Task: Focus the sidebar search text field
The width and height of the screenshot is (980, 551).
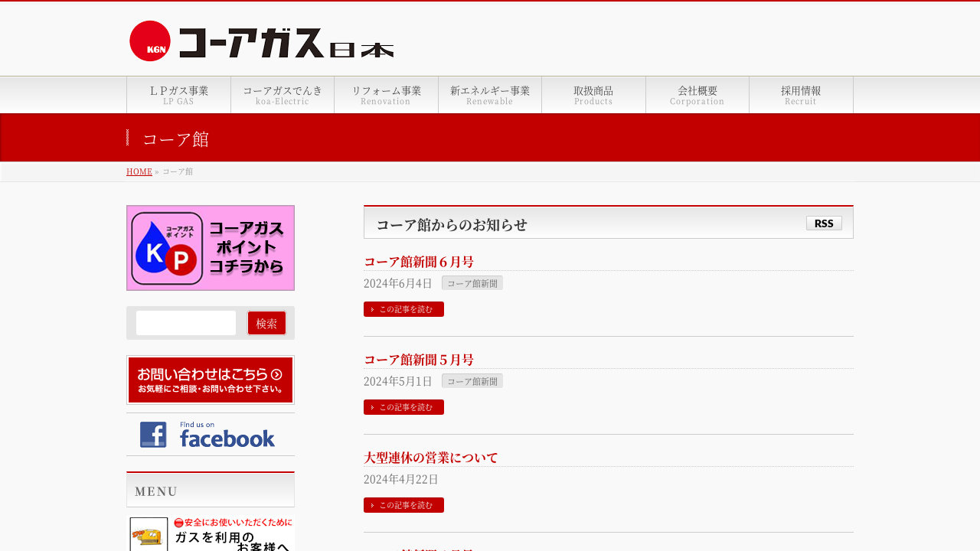Action: tap(186, 323)
